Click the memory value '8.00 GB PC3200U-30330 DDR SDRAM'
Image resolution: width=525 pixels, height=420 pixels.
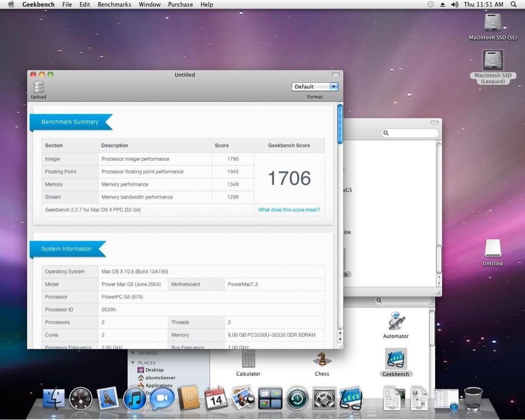point(272,335)
